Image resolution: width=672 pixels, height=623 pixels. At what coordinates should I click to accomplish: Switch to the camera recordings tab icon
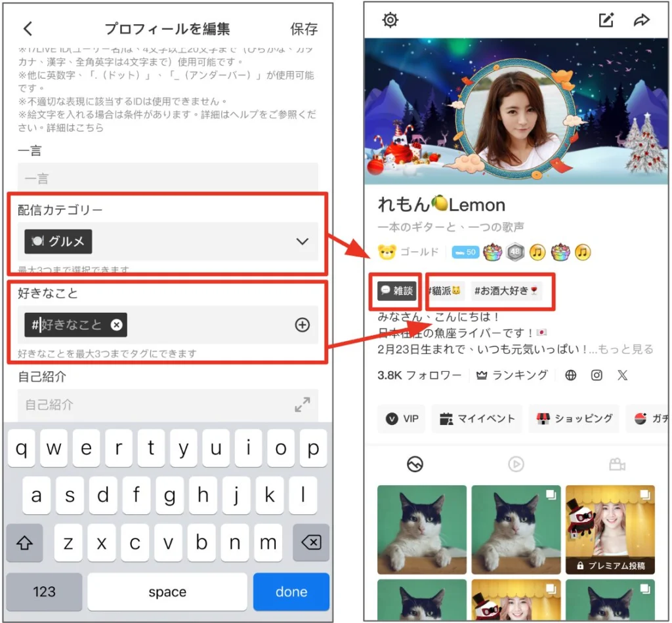[617, 464]
